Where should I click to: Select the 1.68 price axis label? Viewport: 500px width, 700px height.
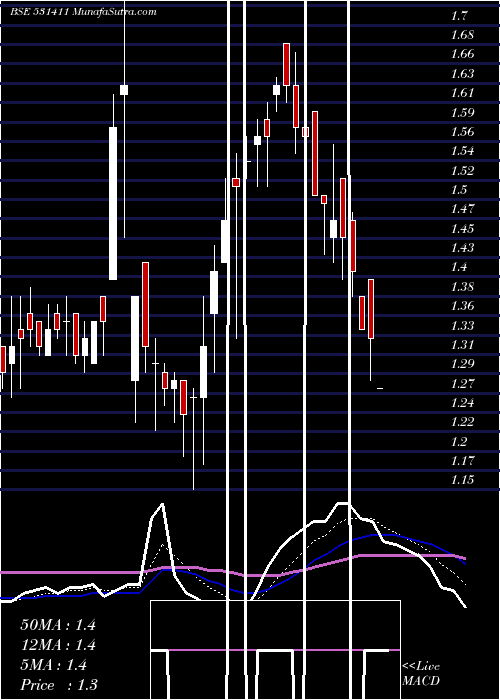(462, 35)
